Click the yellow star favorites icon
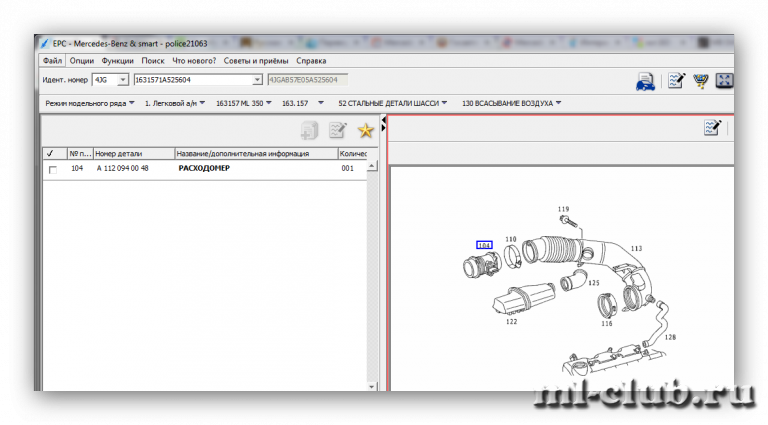 (x=365, y=130)
